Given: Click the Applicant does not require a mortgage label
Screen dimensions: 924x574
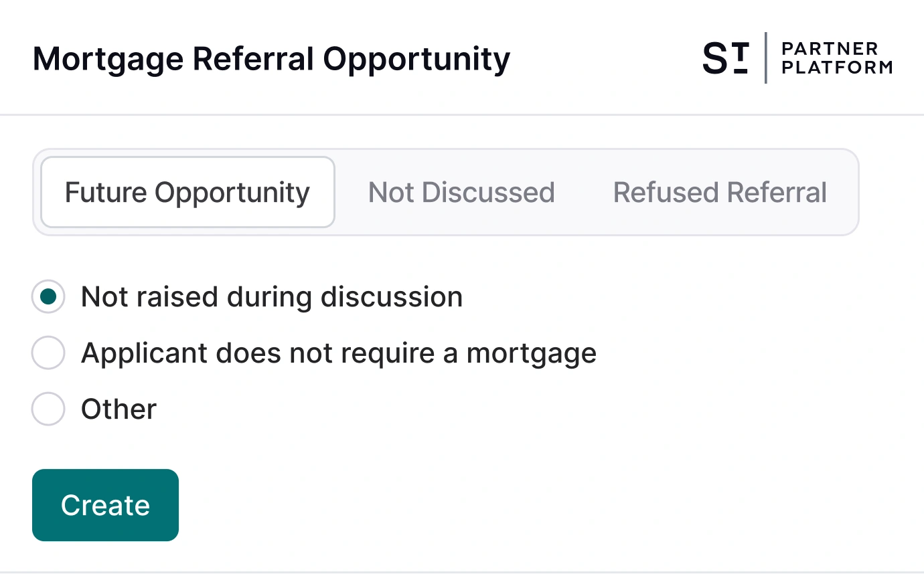Looking at the screenshot, I should click(x=338, y=353).
